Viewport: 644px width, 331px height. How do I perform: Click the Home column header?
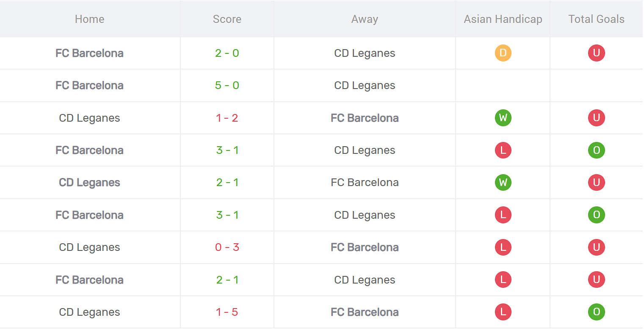(x=89, y=19)
